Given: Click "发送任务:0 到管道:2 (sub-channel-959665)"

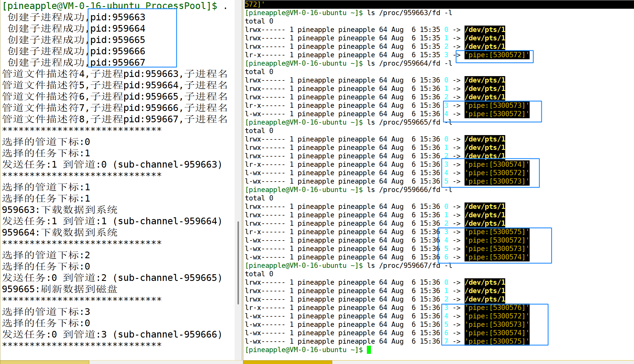Looking at the screenshot, I should [x=112, y=278].
